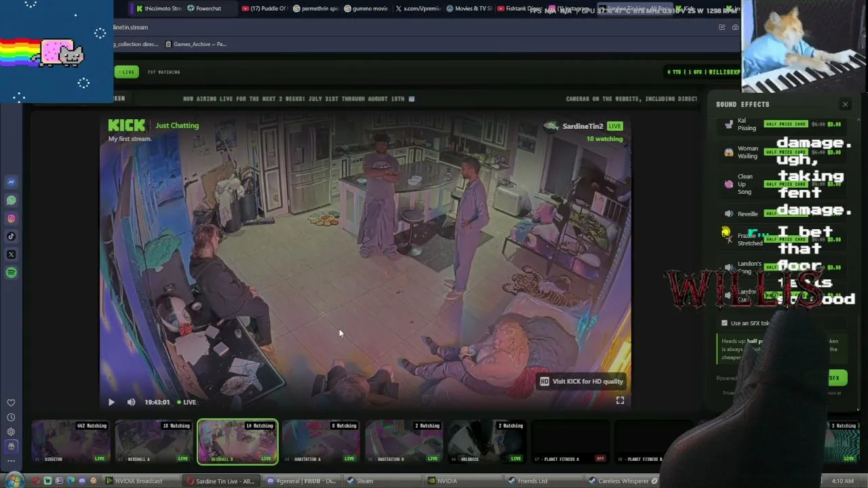
Task: Click the snapshot camera icon in address bar
Action: click(x=736, y=27)
